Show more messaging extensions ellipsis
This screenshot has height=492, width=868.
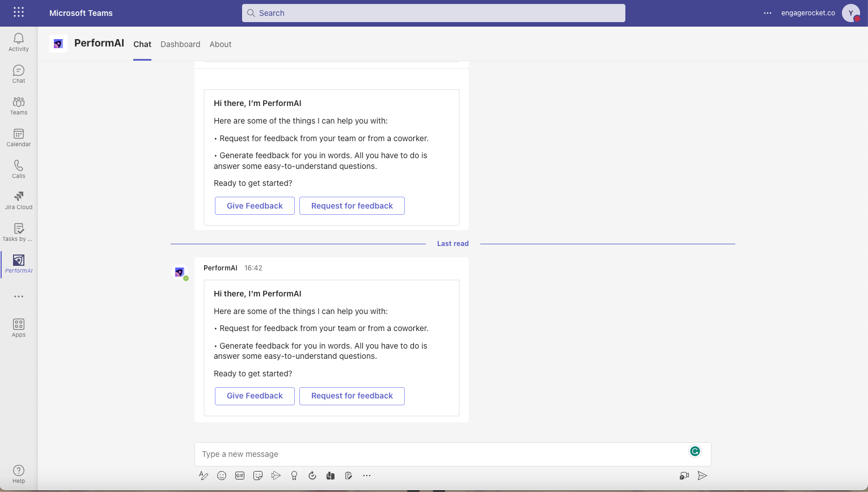[367, 476]
